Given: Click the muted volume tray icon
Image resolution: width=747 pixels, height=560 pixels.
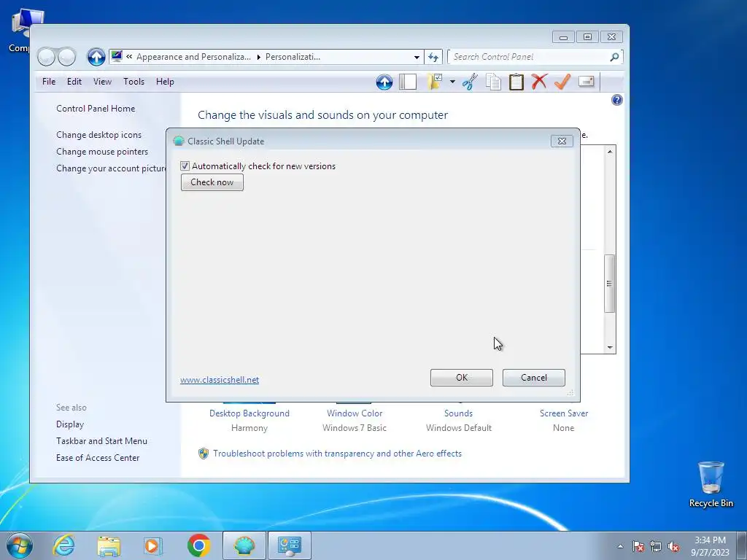Looking at the screenshot, I should (x=673, y=546).
